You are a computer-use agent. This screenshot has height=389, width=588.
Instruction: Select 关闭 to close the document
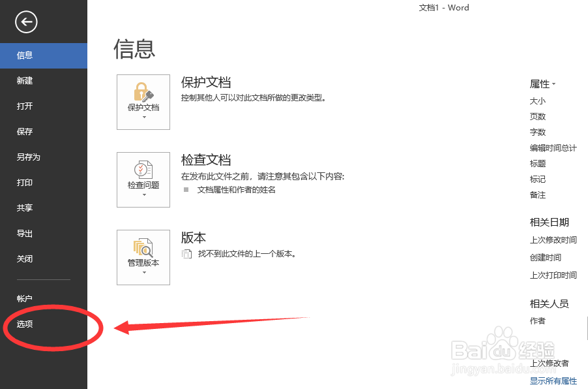click(25, 258)
